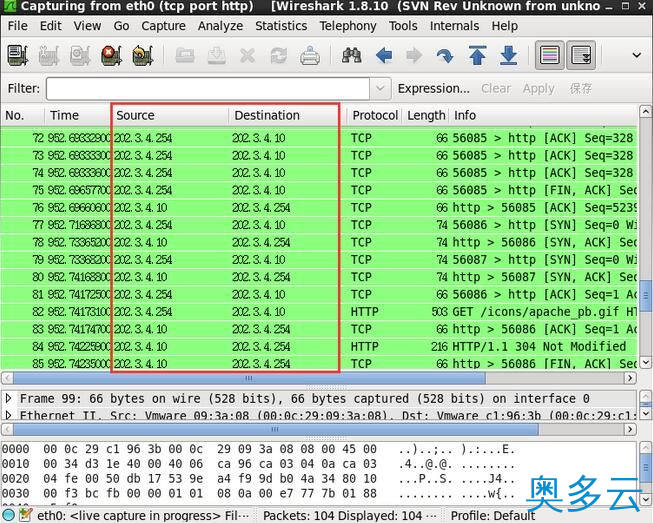
Task: Open capture options toolbar icon
Action: coord(49,55)
